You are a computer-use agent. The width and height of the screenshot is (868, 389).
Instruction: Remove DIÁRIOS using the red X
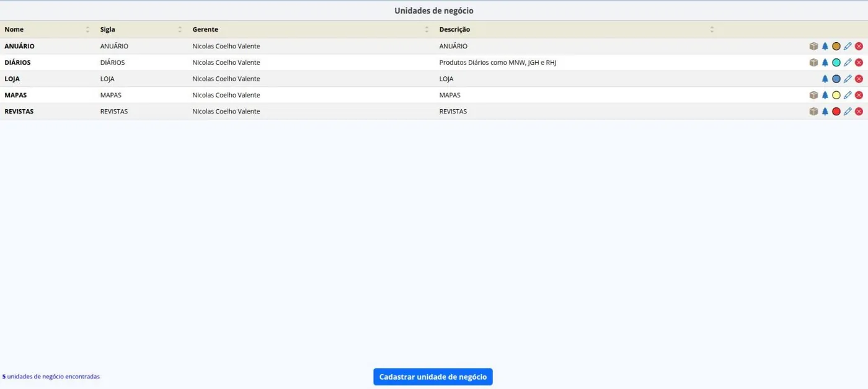point(859,62)
